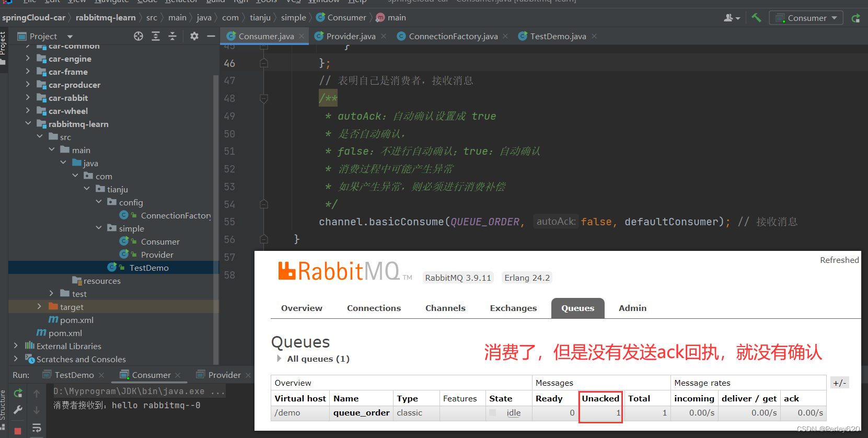The image size is (868, 438).
Task: Click the up arrow in Run panel
Action: [37, 393]
